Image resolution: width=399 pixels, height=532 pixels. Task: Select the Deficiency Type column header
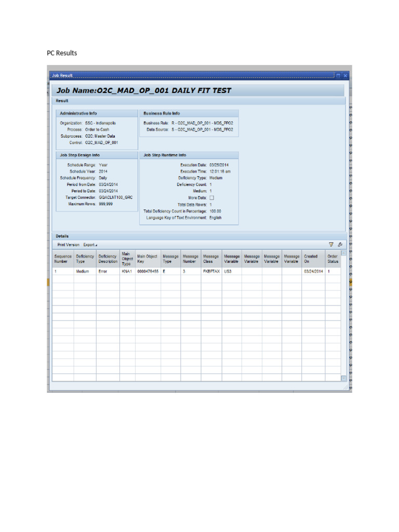[85, 259]
